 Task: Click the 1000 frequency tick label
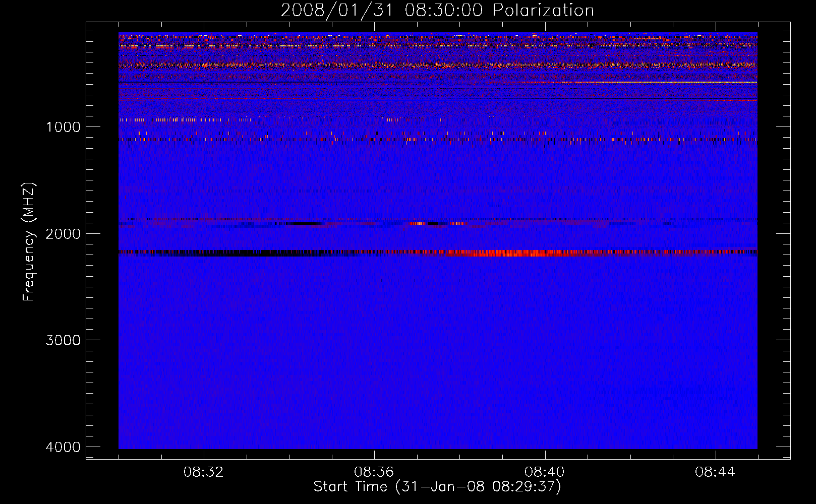point(63,127)
